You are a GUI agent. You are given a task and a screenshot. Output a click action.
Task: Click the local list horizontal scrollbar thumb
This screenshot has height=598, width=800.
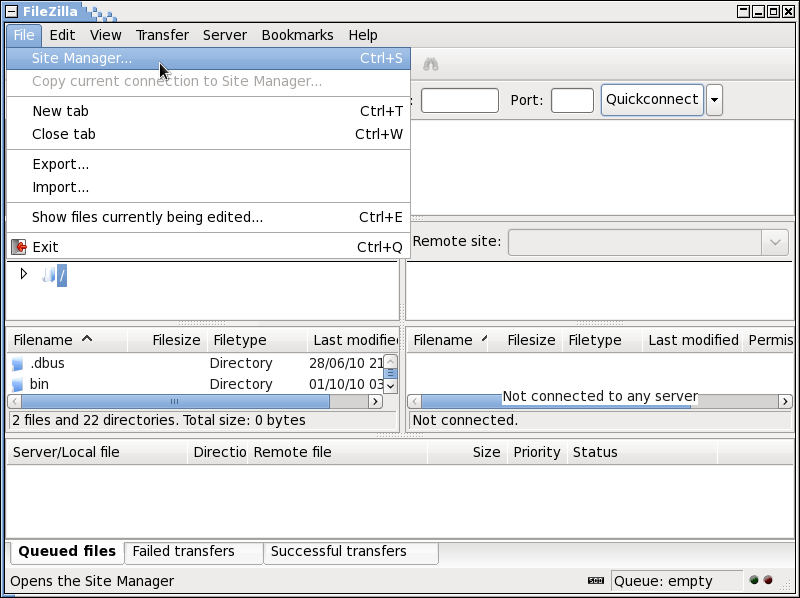click(176, 402)
